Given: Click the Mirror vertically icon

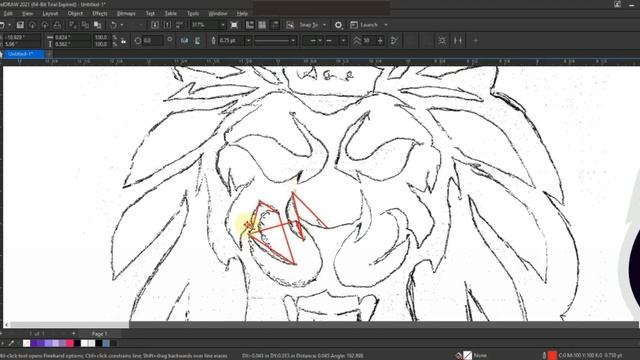Looking at the screenshot, I should click(x=198, y=40).
